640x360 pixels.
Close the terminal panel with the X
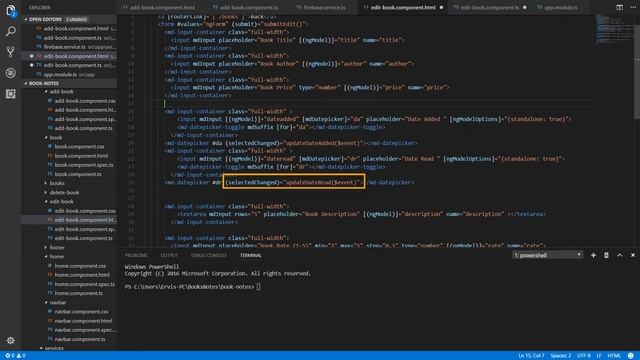pyautogui.click(x=633, y=255)
